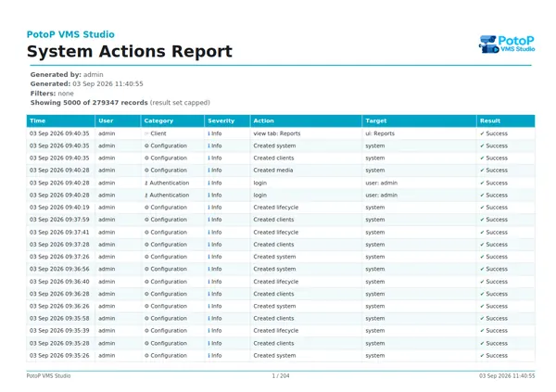Click the blue PotoP VMS Studio heading text

(x=70, y=34)
